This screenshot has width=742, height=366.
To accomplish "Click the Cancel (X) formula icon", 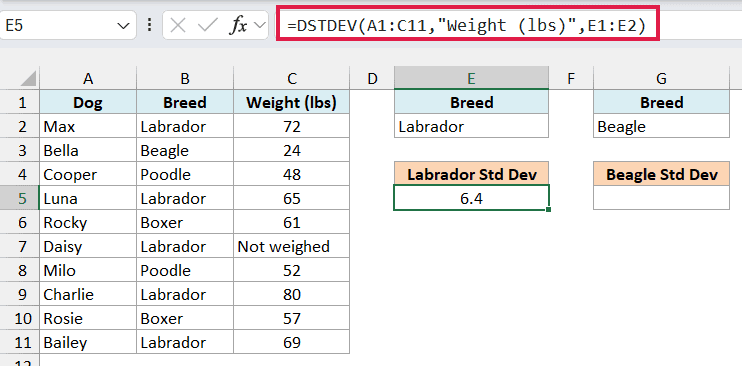I will pos(178,26).
